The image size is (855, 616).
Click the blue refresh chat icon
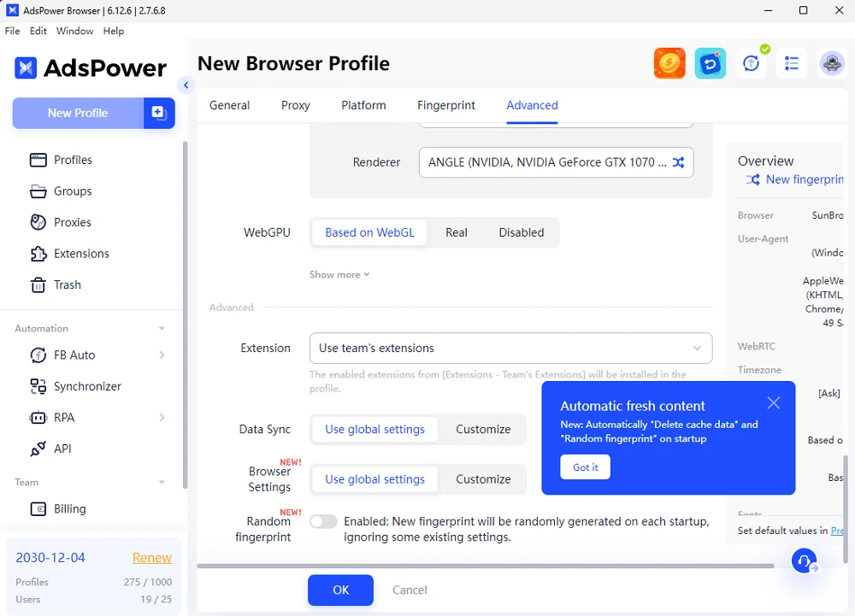click(x=710, y=63)
